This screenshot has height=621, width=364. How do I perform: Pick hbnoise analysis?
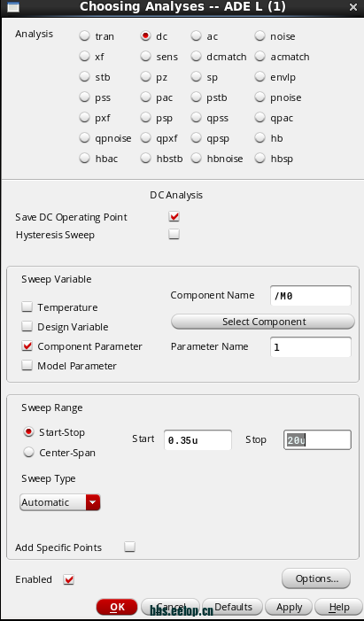(197, 159)
